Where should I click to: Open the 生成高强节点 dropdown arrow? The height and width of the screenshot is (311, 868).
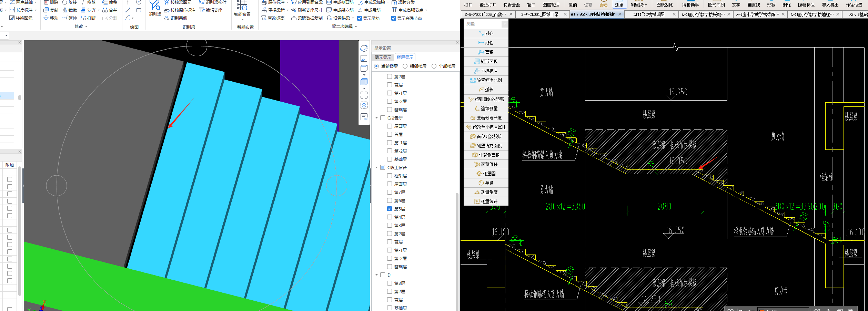[x=426, y=10]
